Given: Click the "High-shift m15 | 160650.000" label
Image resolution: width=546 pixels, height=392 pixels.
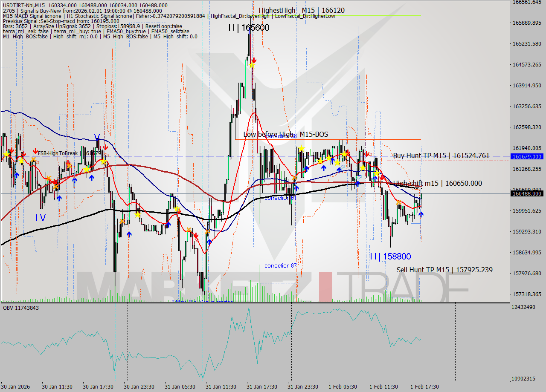Looking at the screenshot, I should point(438,183).
